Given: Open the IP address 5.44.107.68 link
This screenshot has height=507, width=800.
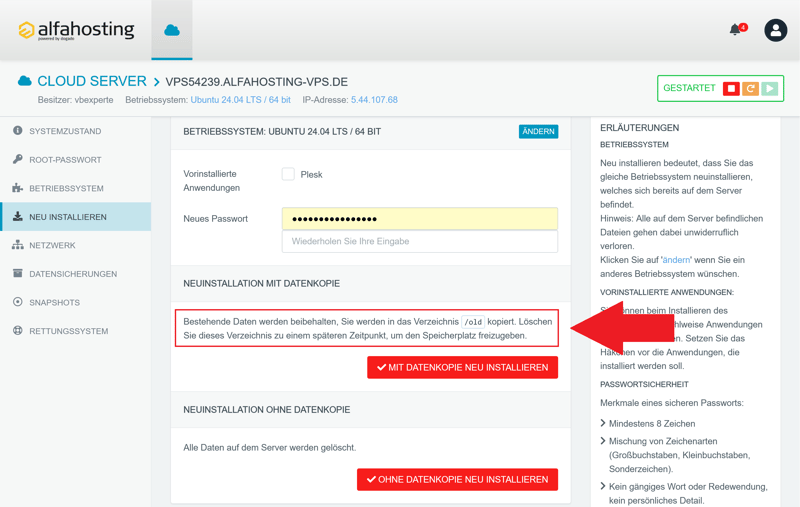Looking at the screenshot, I should click(374, 100).
